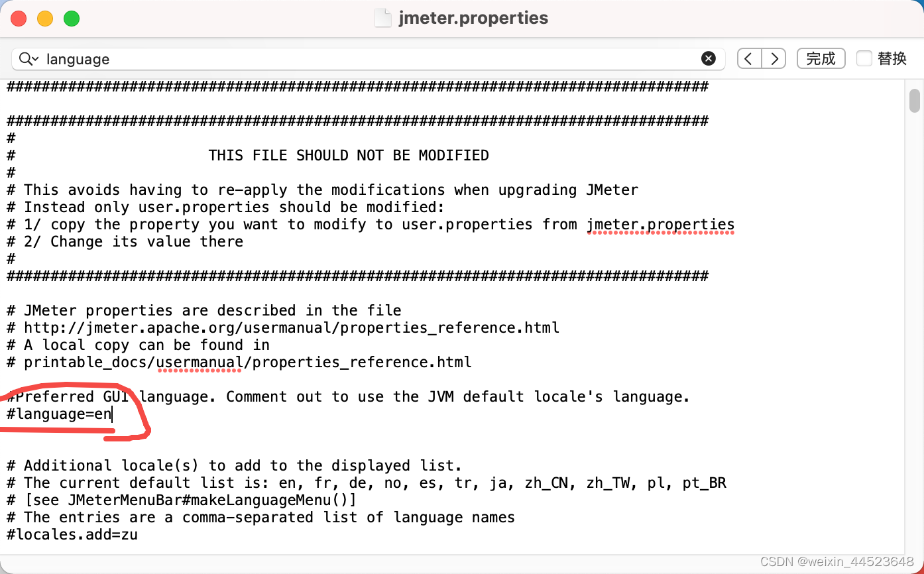Click the 'JMeterMenuBar#makeLanguageMenu()' line
The image size is (924, 574).
coord(182,500)
